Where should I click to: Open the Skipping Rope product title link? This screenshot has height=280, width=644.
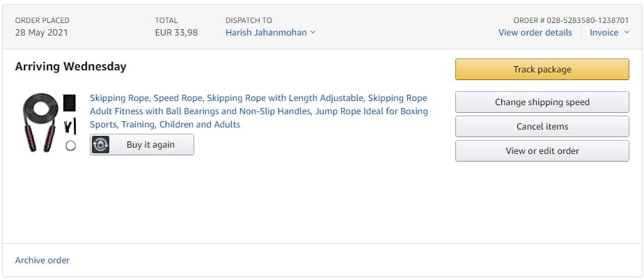(258, 111)
